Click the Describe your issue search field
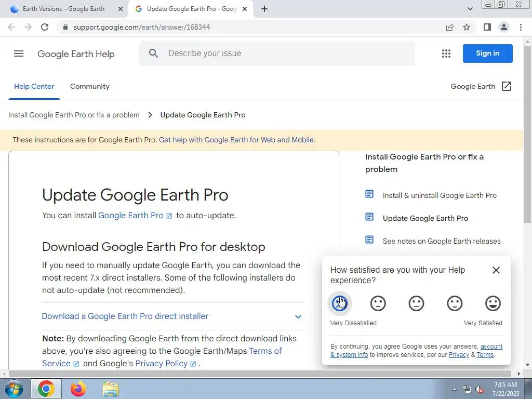 (x=276, y=54)
